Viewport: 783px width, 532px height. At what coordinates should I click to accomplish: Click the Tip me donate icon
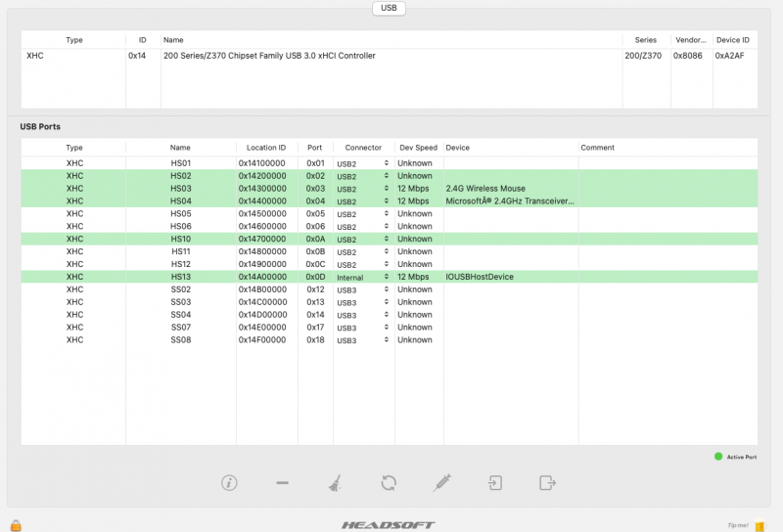click(x=760, y=525)
